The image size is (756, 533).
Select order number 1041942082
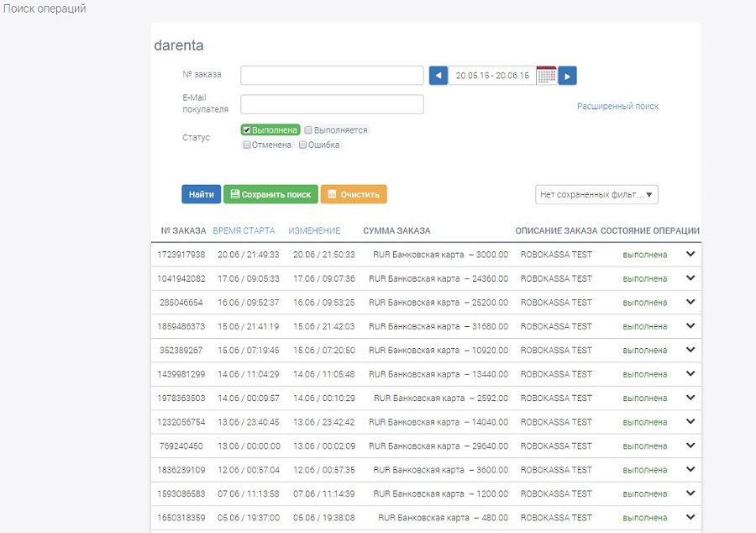pyautogui.click(x=181, y=279)
